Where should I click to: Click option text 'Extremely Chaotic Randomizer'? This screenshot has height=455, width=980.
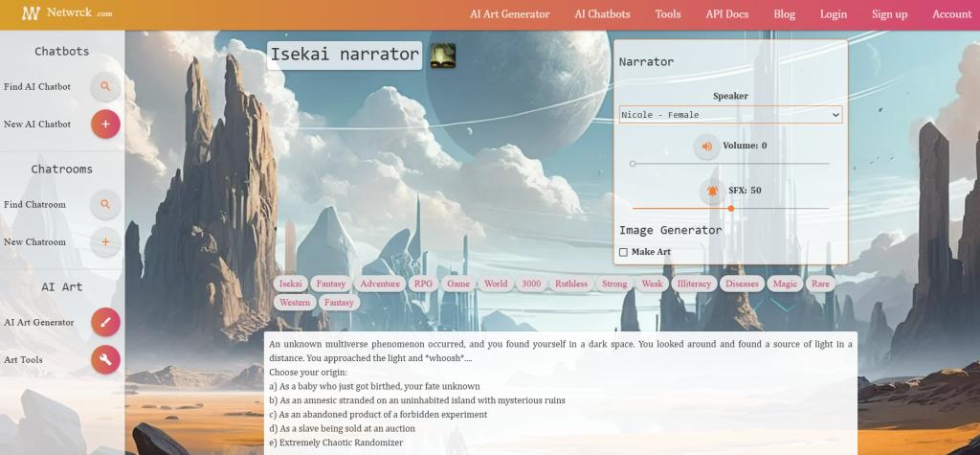click(342, 443)
